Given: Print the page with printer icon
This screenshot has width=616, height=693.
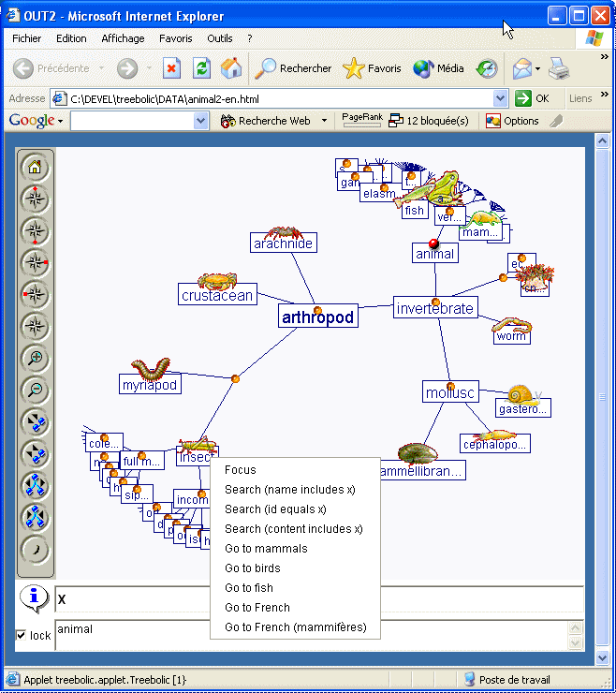Looking at the screenshot, I should [x=559, y=68].
